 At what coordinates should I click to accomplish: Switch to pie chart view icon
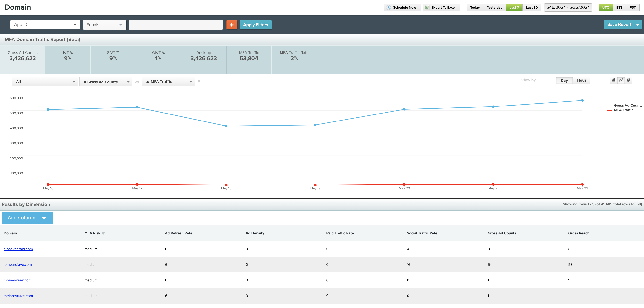pos(628,80)
